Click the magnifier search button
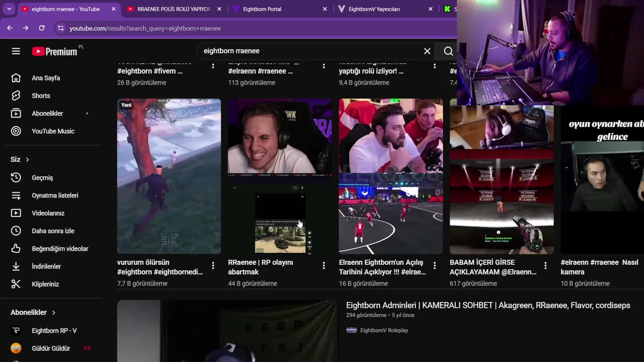The height and width of the screenshot is (362, 644). [x=448, y=51]
